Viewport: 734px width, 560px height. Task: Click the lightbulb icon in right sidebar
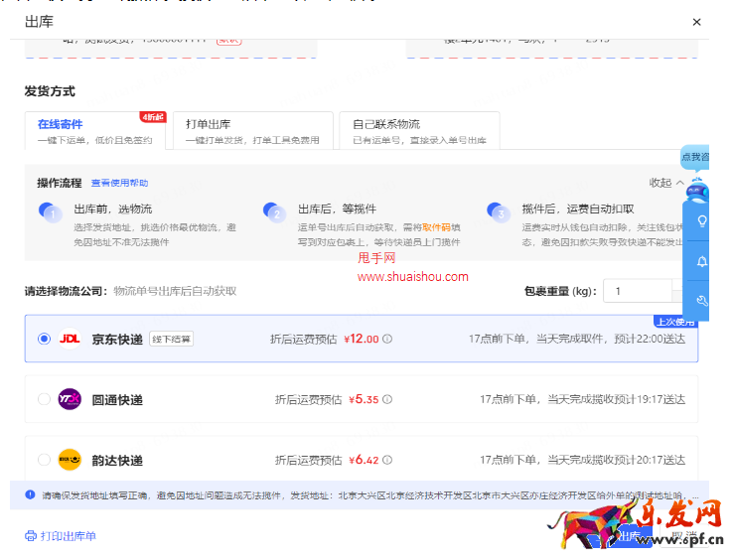pos(702,221)
